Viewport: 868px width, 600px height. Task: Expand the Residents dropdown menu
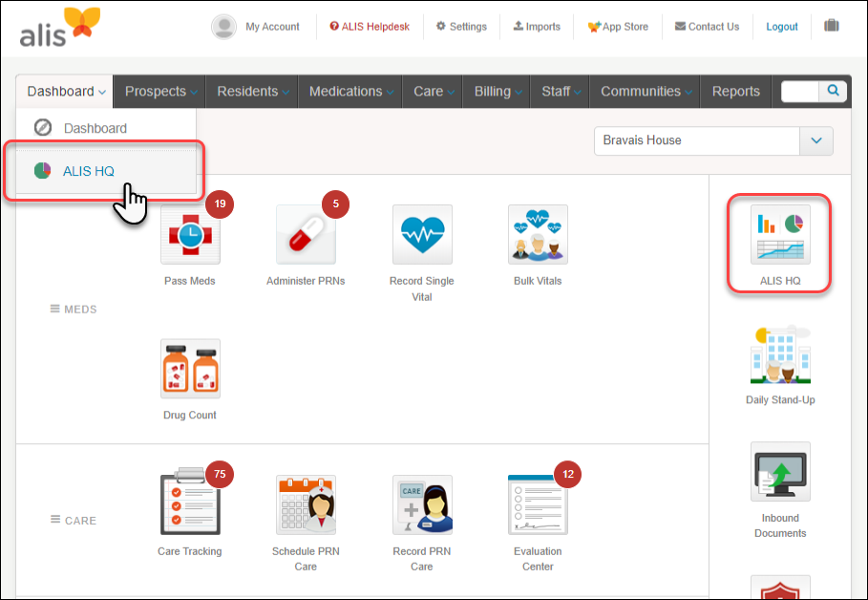pyautogui.click(x=252, y=92)
